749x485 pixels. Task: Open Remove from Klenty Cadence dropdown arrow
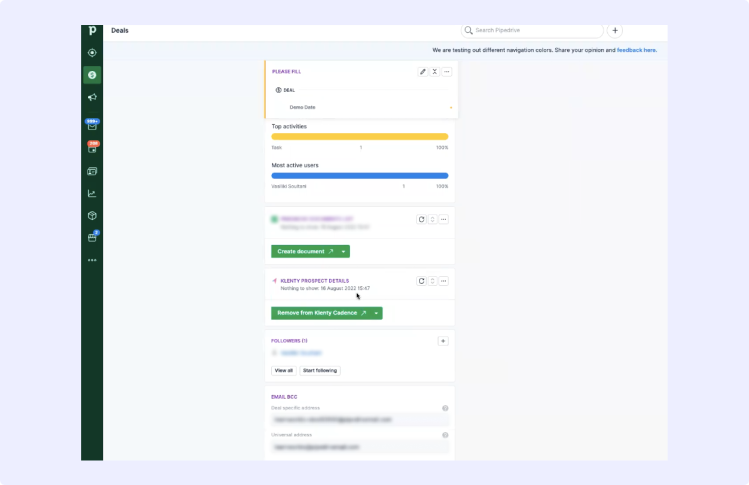coord(376,313)
